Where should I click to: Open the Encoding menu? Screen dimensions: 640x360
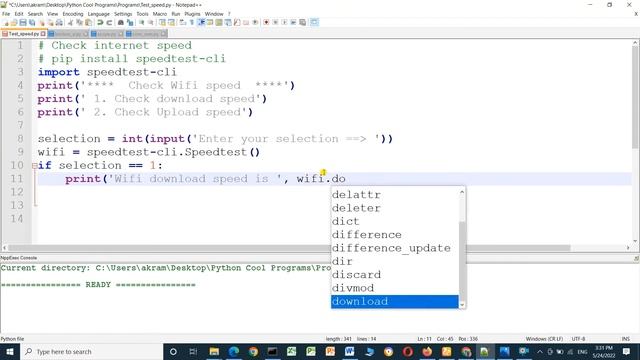tap(73, 14)
